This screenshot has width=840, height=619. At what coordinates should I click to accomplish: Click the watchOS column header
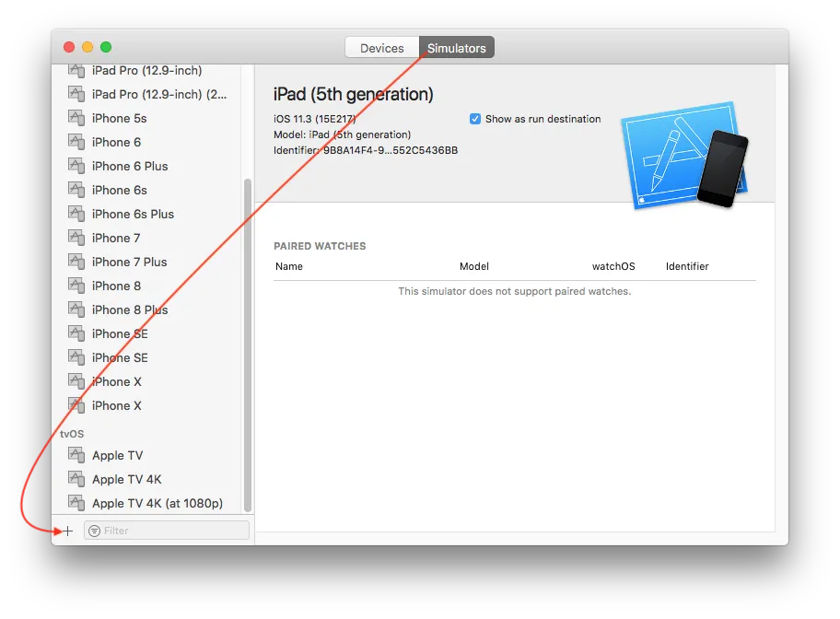(613, 266)
